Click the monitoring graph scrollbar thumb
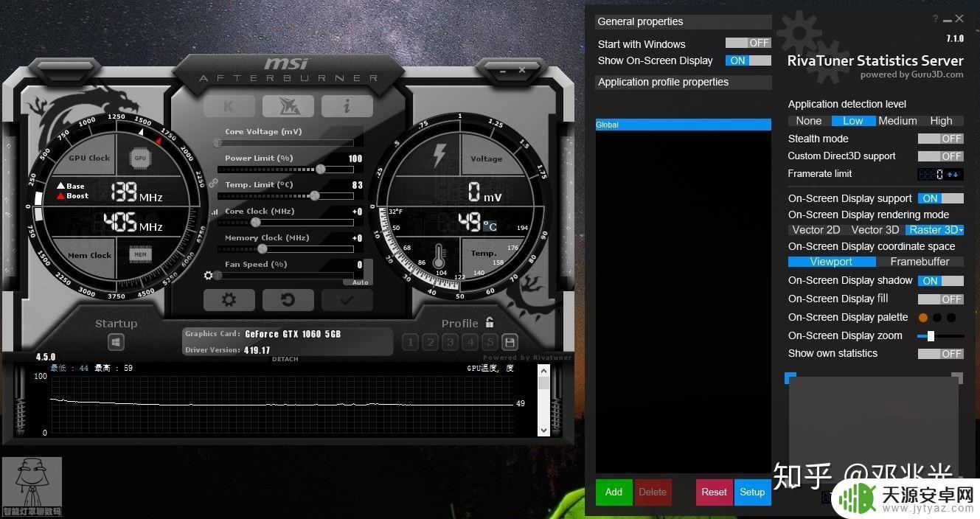 (544, 383)
